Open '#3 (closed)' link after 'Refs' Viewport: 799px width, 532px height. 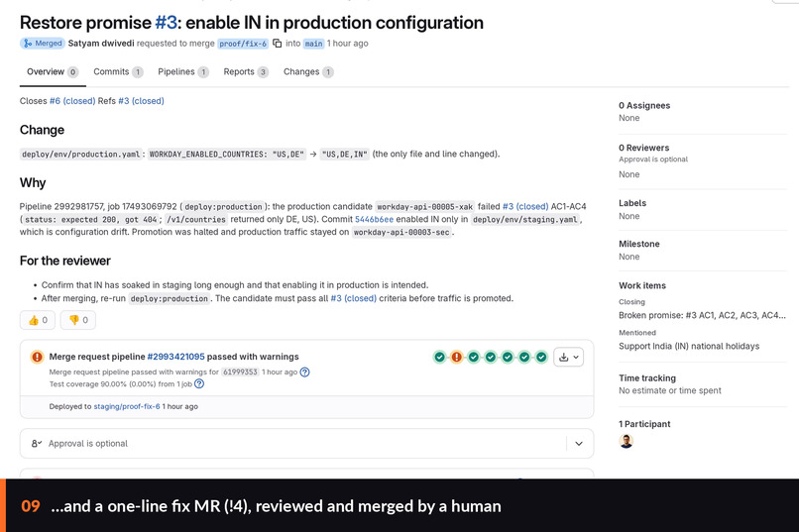[x=141, y=101]
